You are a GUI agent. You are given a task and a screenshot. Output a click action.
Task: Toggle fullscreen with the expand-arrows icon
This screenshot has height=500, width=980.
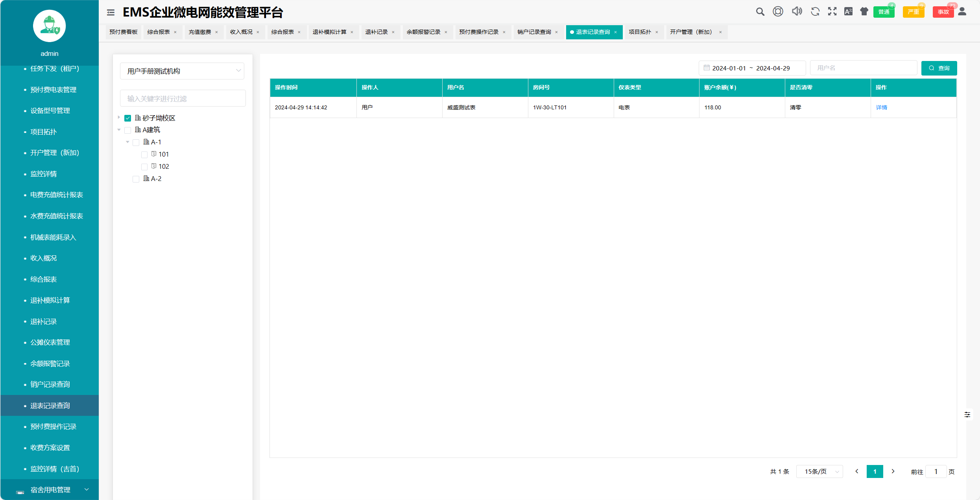coord(832,12)
